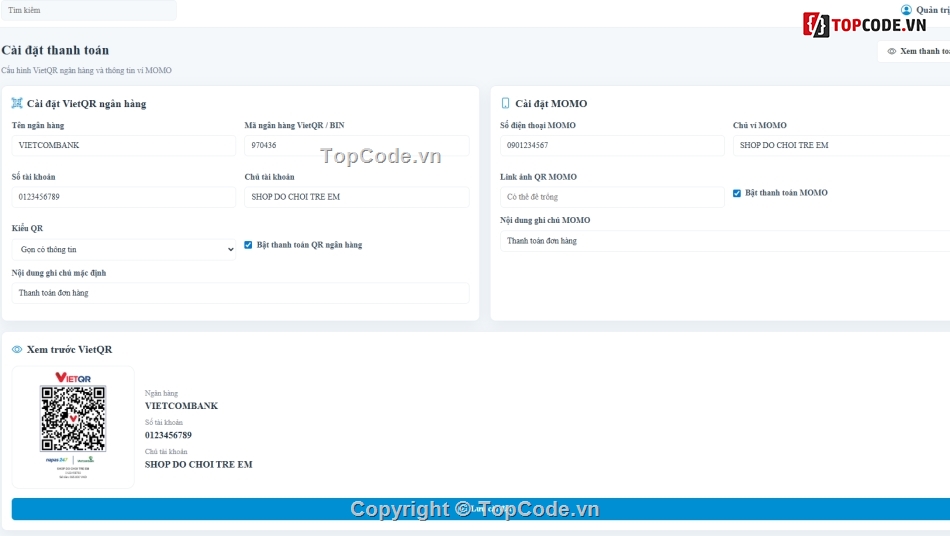Click the Số điện thoại MOMO field

(612, 145)
